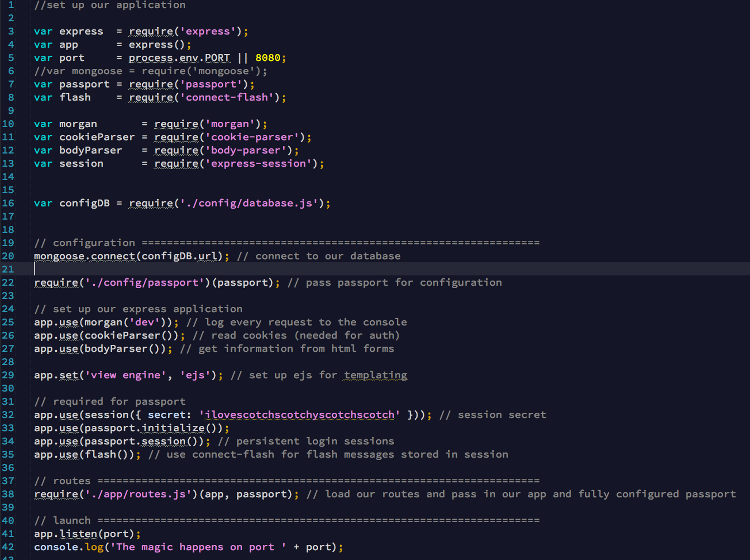The image size is (750, 560).
Task: Click the underlined word 'templating' in the comment
Action: 376,375
